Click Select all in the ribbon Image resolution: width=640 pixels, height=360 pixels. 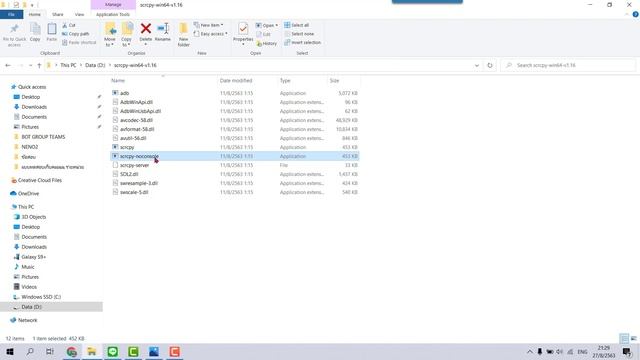pyautogui.click(x=297, y=25)
